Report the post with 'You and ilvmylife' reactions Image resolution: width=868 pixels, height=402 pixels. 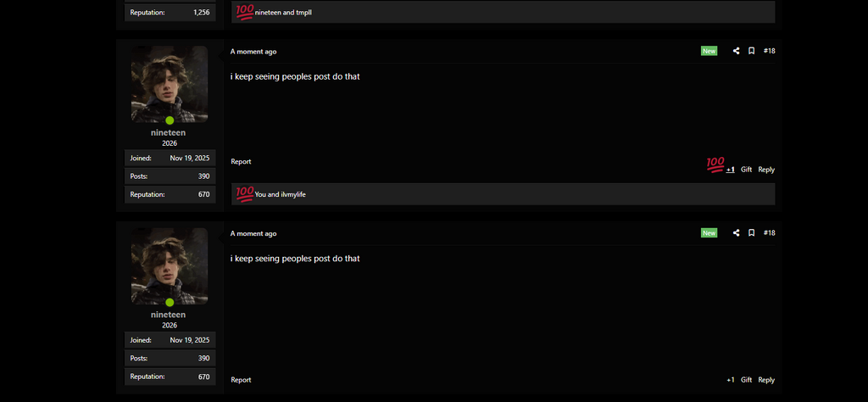(x=241, y=162)
